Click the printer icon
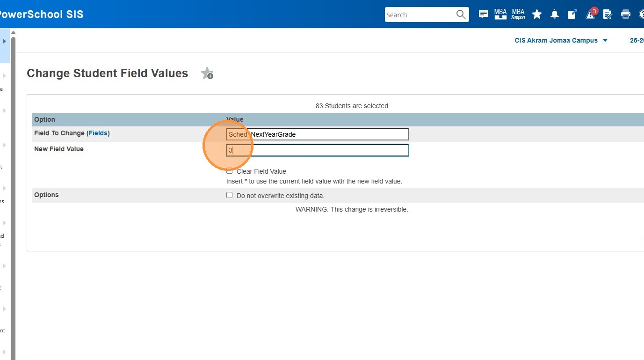The width and height of the screenshot is (644, 360). pos(626,15)
